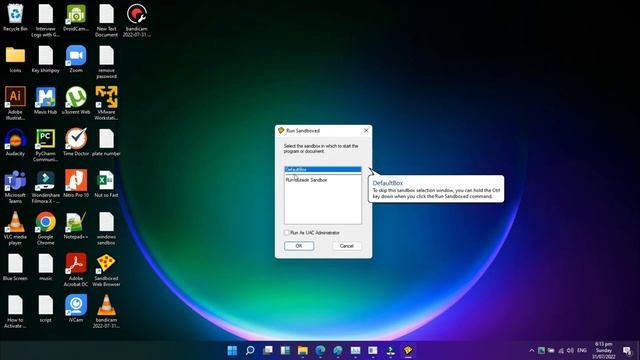Open the Recycle Bin desktop icon

[15, 18]
